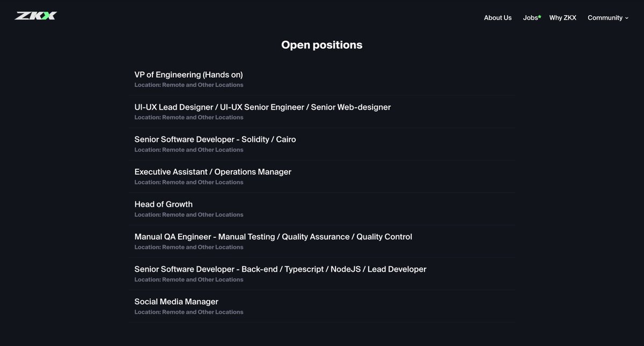The width and height of the screenshot is (644, 346).
Task: Open the Manual QA Engineer listing
Action: click(x=273, y=236)
